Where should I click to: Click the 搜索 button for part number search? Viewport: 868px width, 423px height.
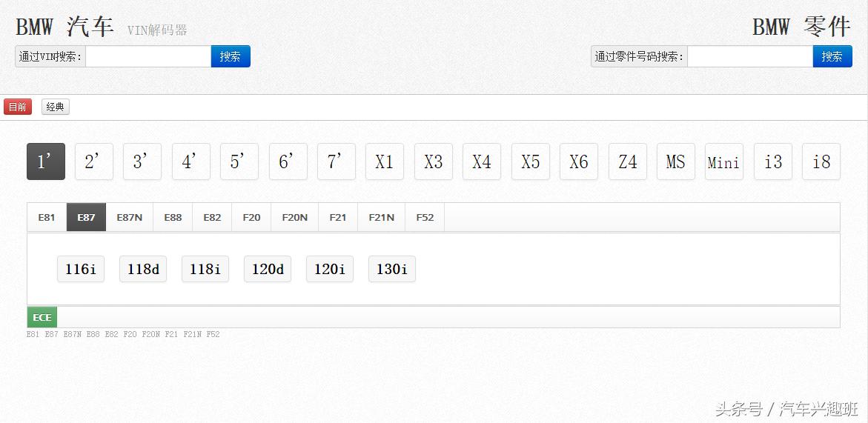[x=832, y=56]
